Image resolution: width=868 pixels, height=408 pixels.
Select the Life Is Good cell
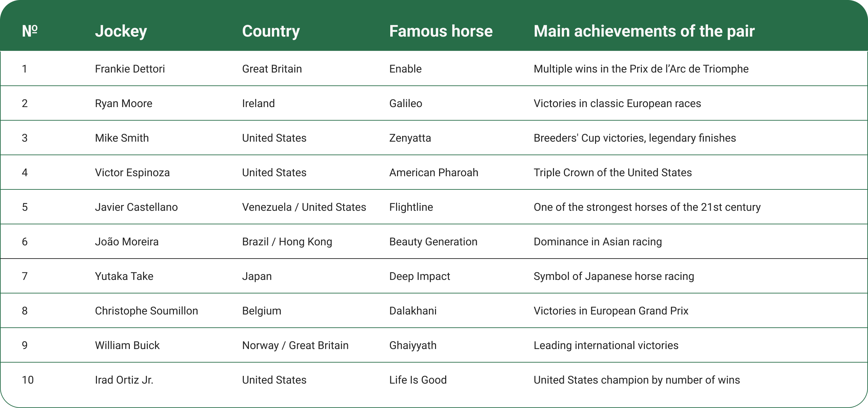coord(418,380)
